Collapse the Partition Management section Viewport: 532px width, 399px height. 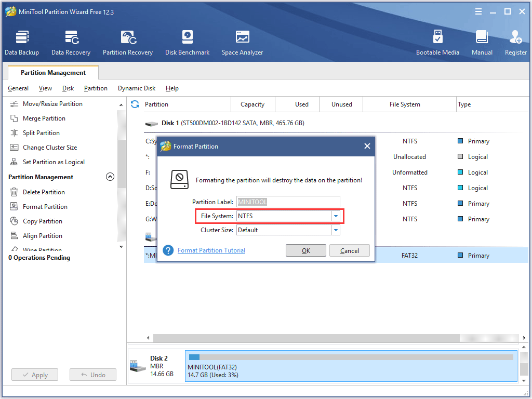coord(110,177)
